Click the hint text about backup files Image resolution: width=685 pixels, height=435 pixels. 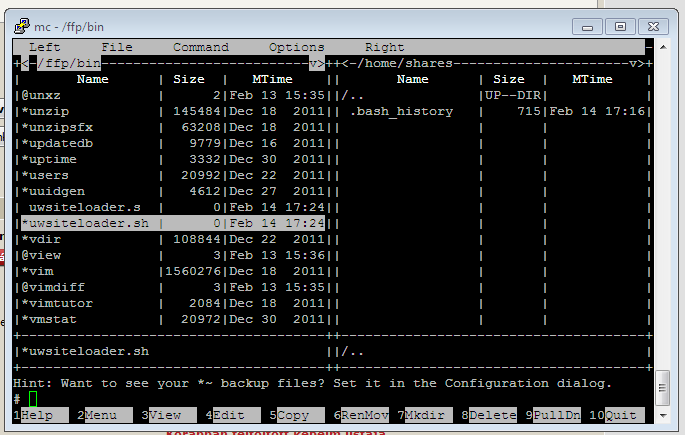point(312,383)
